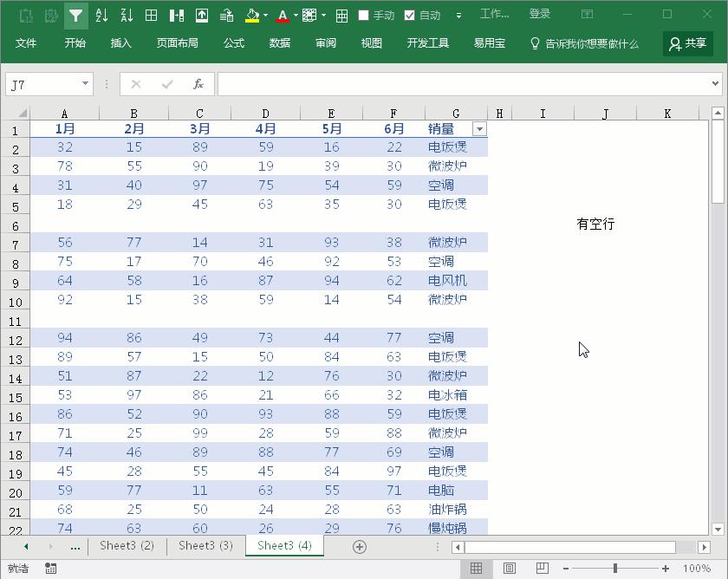Click the font color letter A icon

283,16
